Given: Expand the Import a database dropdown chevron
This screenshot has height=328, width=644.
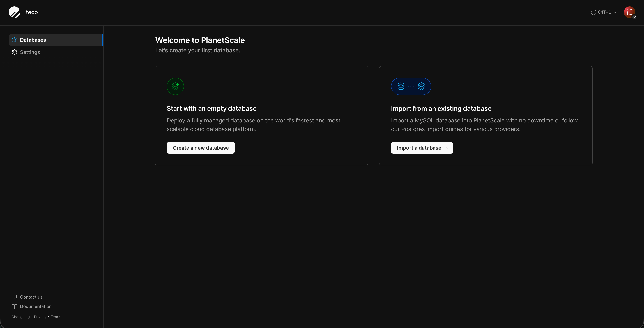Looking at the screenshot, I should click(447, 148).
